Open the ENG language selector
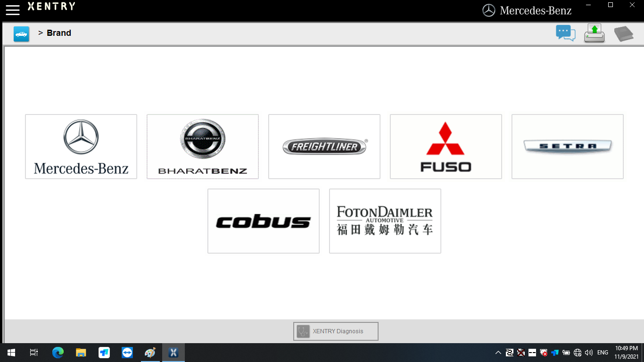Image resolution: width=644 pixels, height=362 pixels. point(603,352)
